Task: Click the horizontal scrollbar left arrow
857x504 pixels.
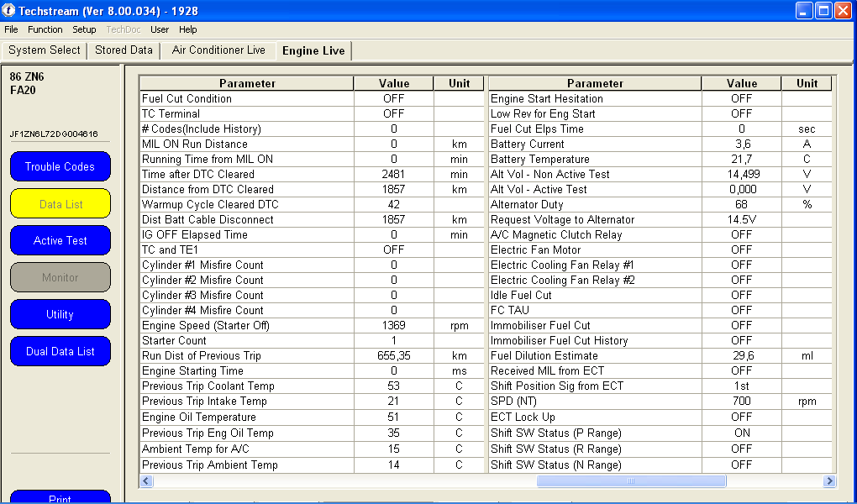Action: tap(145, 481)
